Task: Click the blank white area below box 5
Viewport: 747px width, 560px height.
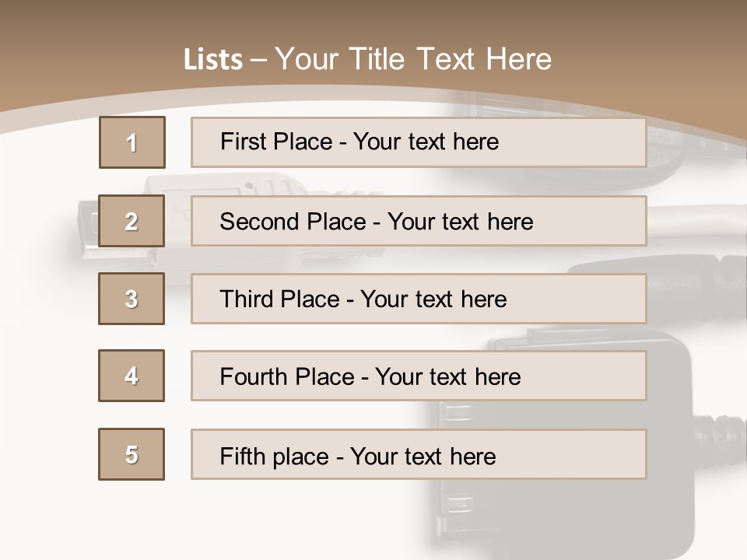Action: [x=132, y=521]
